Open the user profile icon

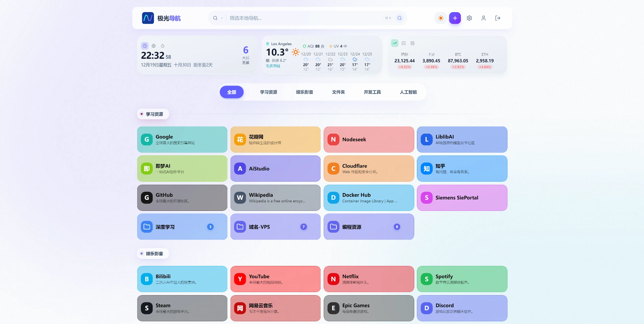483,18
